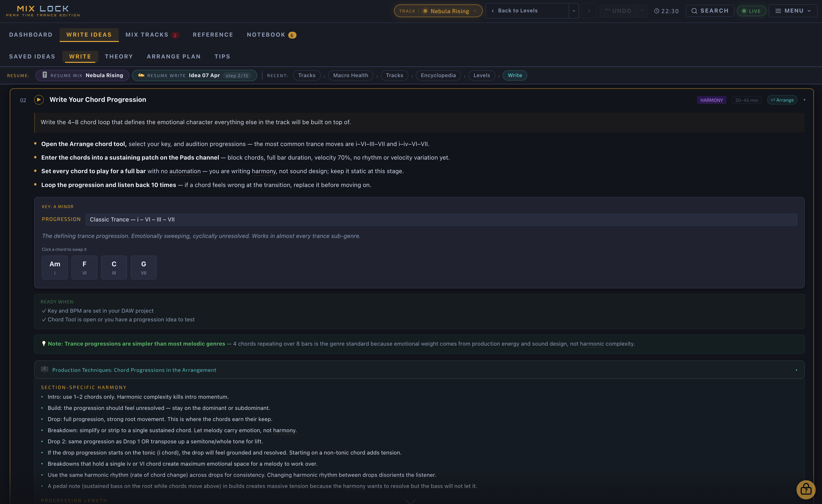Collapse the Write Your Chord Progression step
The width and height of the screenshot is (822, 504).
804,100
